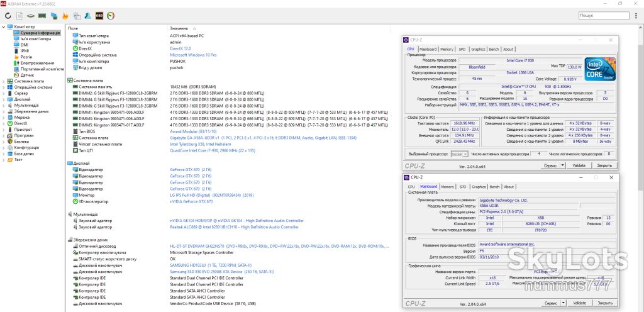Expand the Збереження даних tree node

pyautogui.click(x=4, y=111)
